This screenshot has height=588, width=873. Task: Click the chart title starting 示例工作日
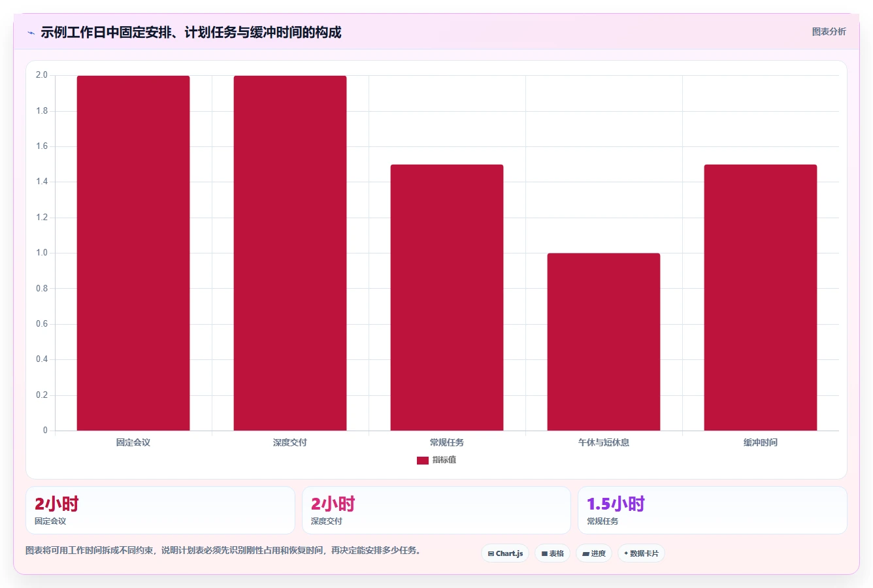[191, 33]
